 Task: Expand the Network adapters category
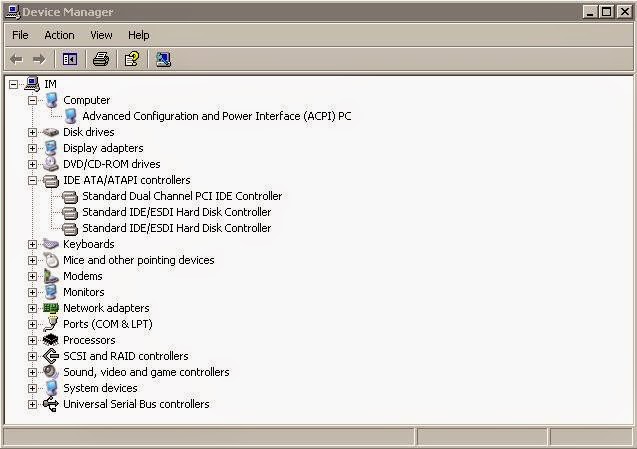click(32, 308)
